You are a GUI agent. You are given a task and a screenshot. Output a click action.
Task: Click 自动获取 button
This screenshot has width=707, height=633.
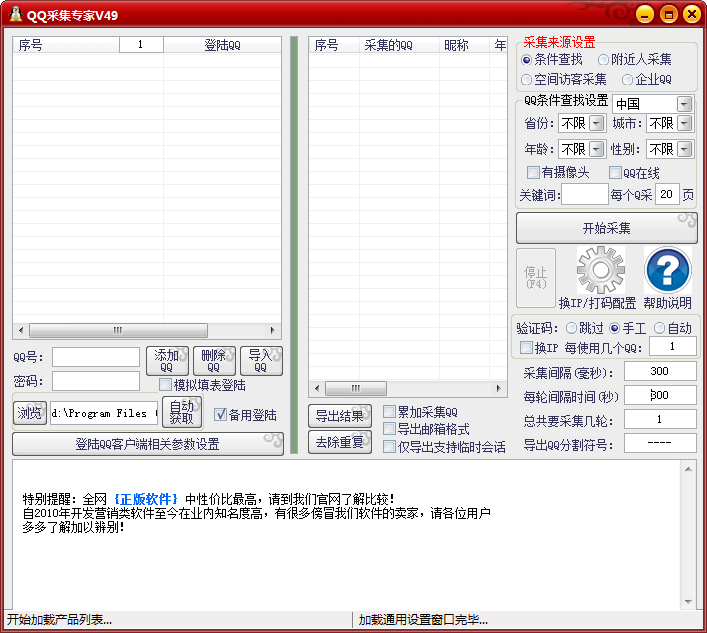coord(182,412)
